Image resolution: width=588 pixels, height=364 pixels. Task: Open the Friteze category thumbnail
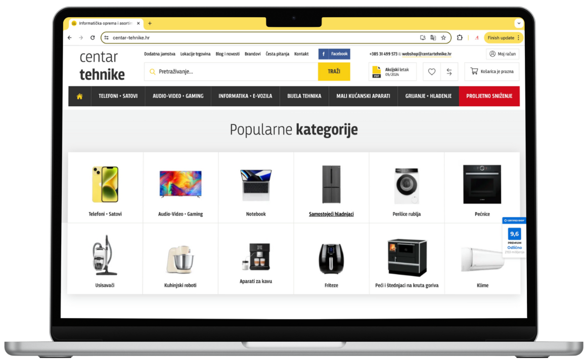point(331,259)
